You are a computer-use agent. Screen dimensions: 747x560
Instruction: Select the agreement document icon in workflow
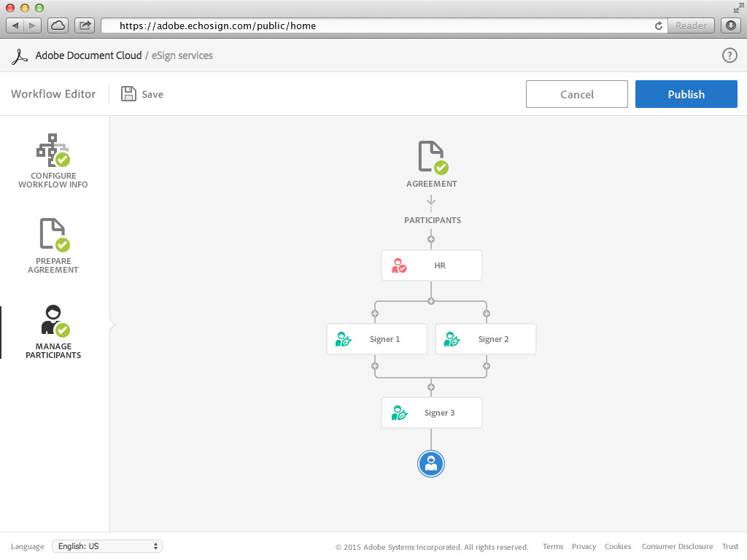[x=432, y=157]
